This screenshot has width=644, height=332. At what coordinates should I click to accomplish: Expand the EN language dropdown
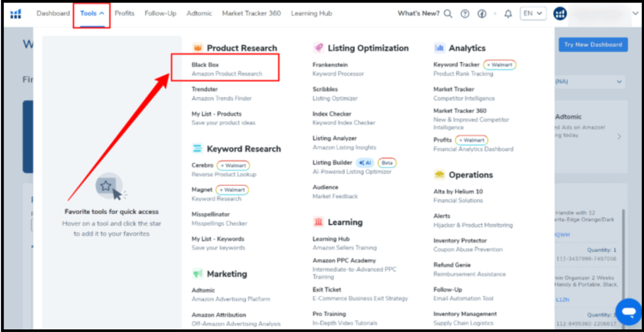[x=533, y=14]
